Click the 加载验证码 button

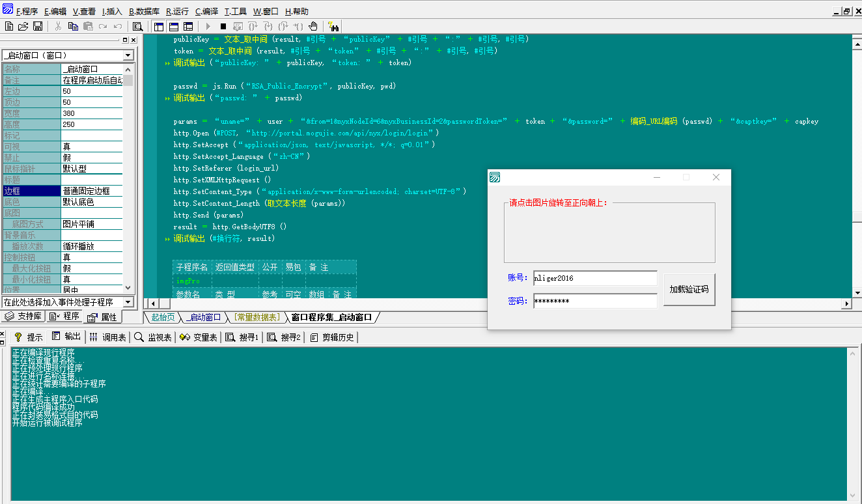(689, 290)
